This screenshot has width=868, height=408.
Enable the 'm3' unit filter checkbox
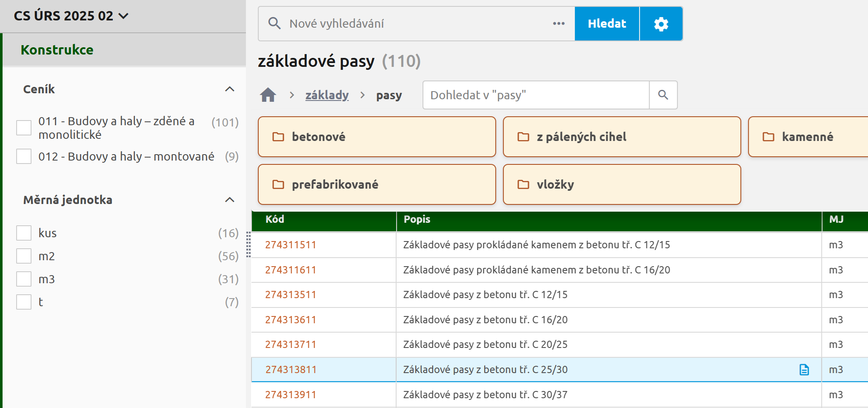tap(24, 279)
